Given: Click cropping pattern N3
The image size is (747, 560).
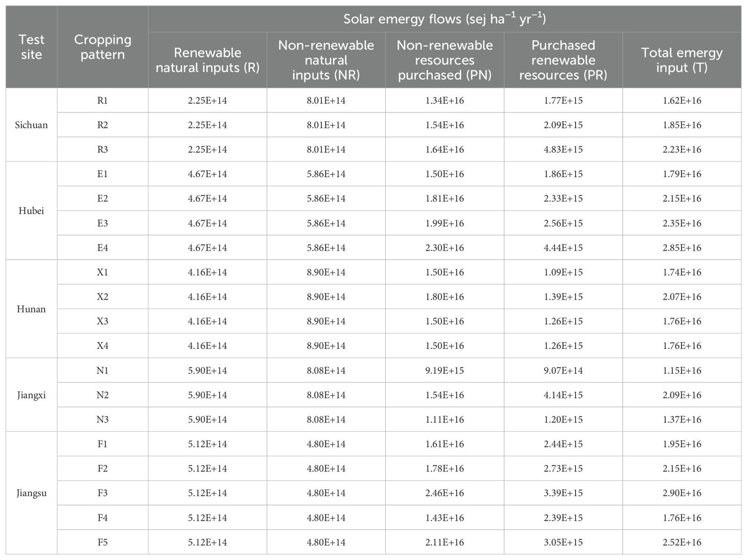Looking at the screenshot, I should (102, 419).
